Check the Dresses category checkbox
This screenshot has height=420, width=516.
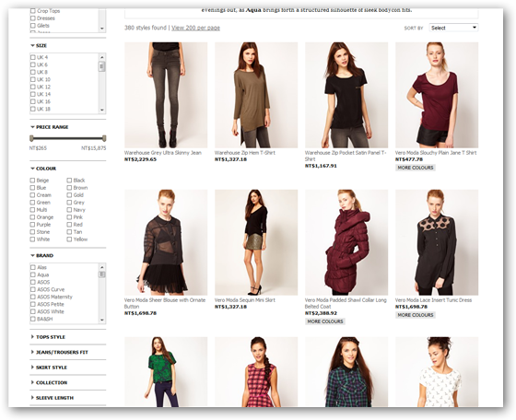coord(32,18)
